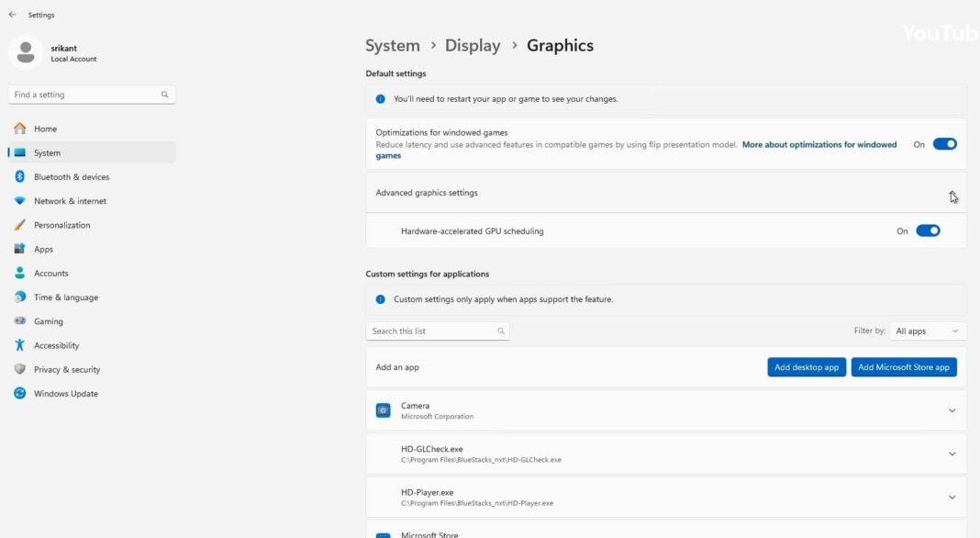
Task: Expand the HD-Player.exe entry
Action: 952,496
